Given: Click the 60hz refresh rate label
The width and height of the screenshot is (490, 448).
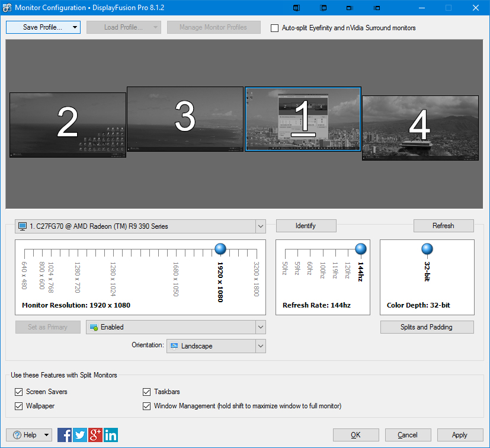Looking at the screenshot, I should tap(310, 268).
